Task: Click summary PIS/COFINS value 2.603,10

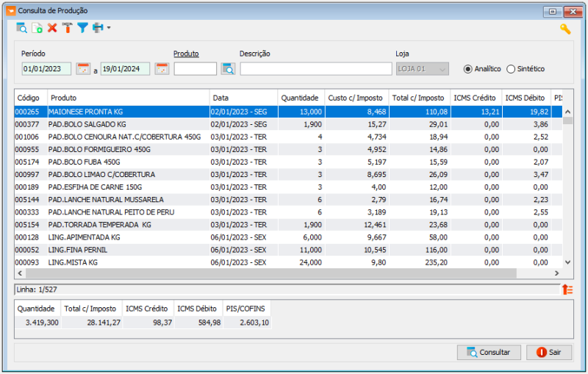Action: pyautogui.click(x=254, y=323)
